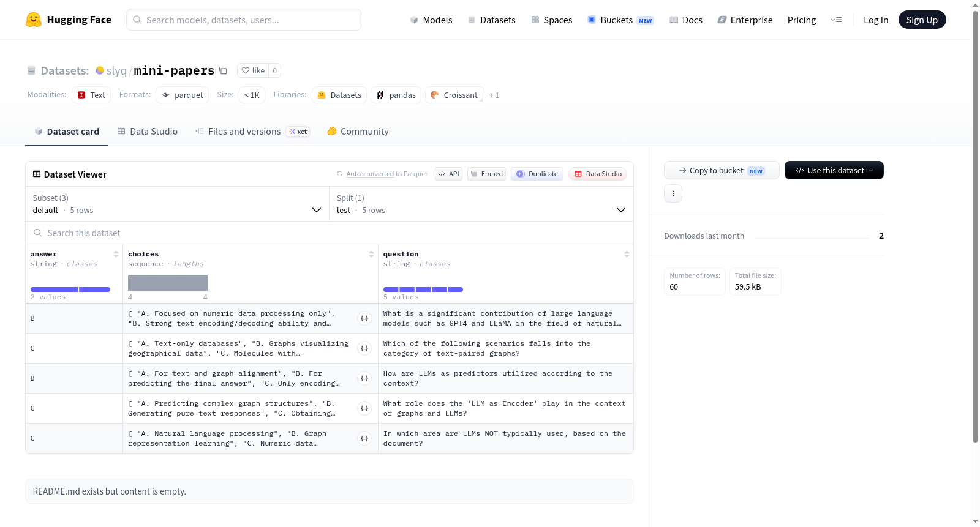Click the choices lengths histogram bar
The image size is (980, 527).
[168, 283]
